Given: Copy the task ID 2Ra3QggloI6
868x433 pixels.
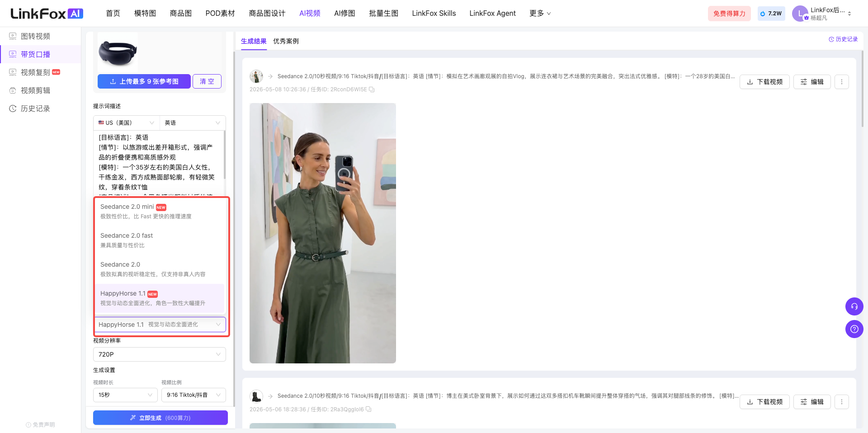Looking at the screenshot, I should click(368, 409).
